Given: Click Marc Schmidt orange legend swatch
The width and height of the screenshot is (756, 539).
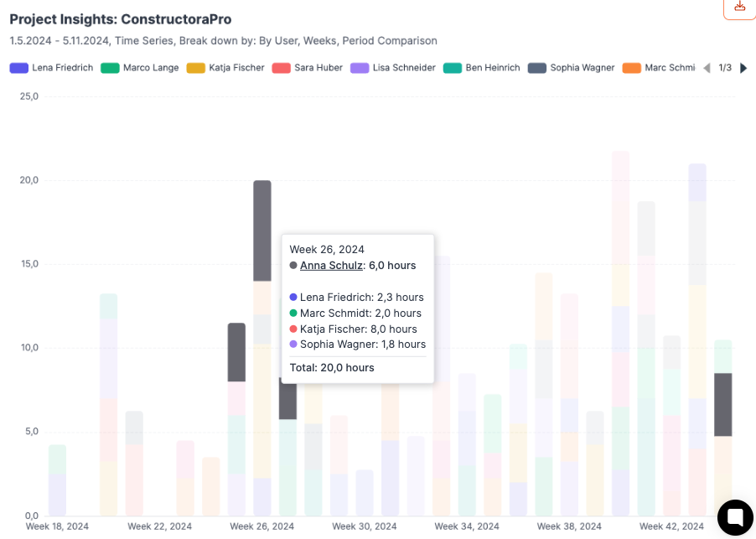Looking at the screenshot, I should pyautogui.click(x=631, y=68).
